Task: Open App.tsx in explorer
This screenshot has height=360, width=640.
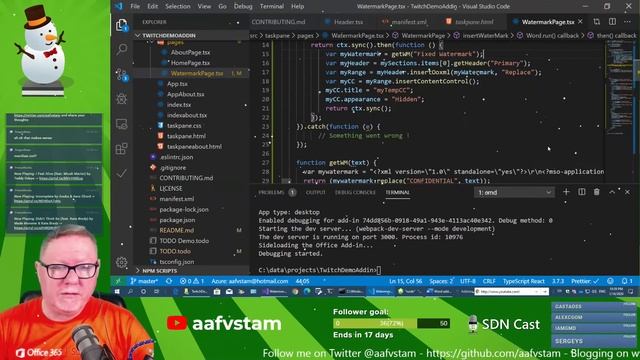Action: pos(177,84)
